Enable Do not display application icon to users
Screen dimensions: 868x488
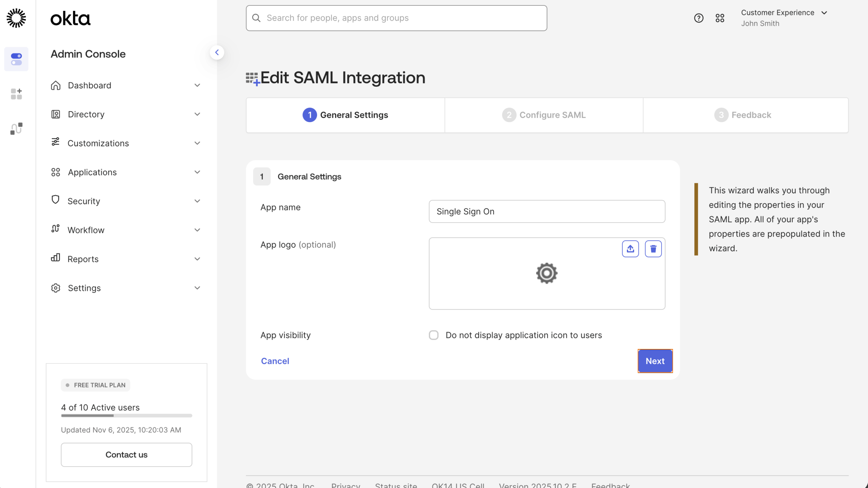click(x=434, y=335)
